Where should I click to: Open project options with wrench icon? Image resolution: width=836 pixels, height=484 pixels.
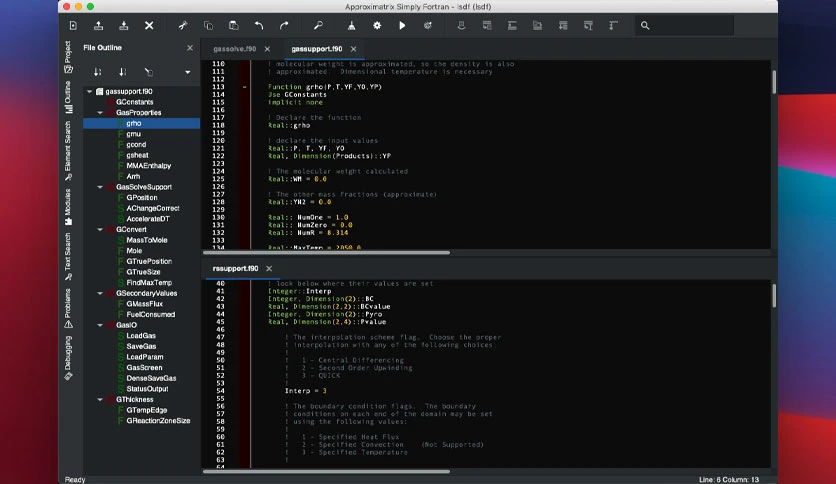(x=318, y=26)
